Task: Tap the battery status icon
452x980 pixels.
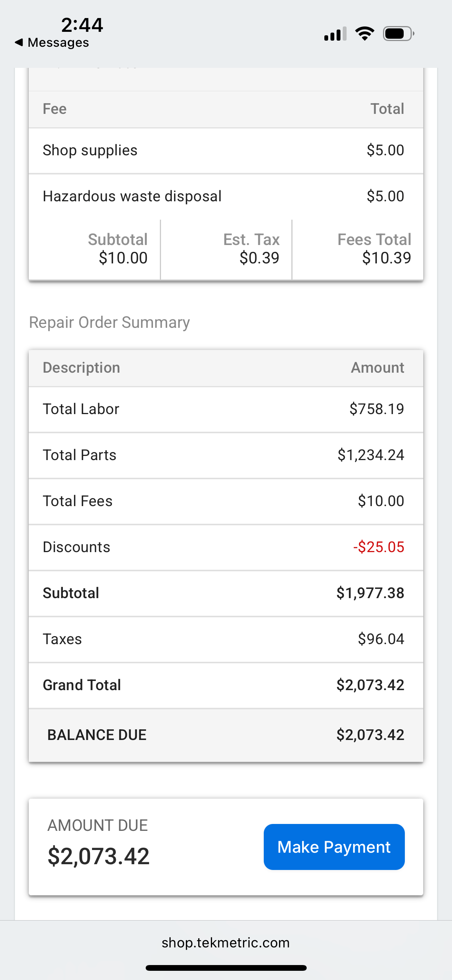Action: point(398,34)
